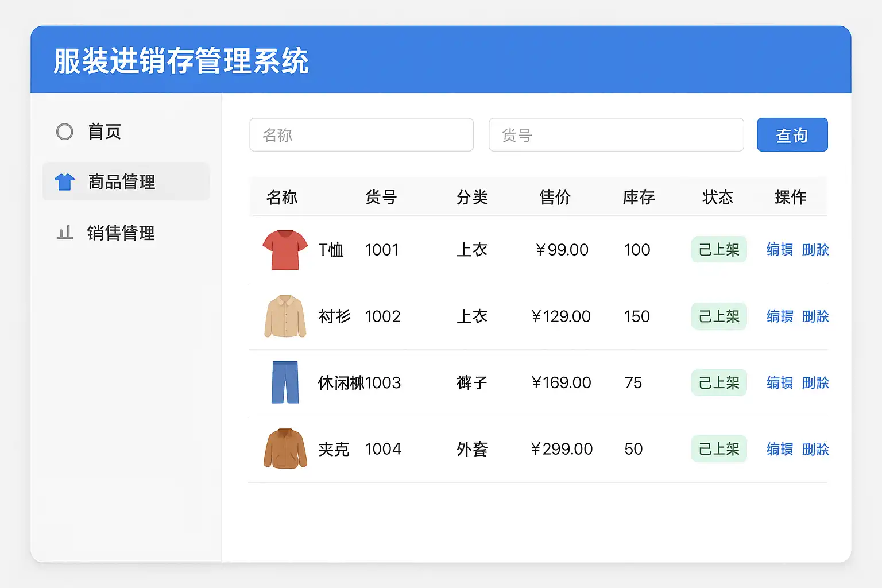The width and height of the screenshot is (882, 588).
Task: Click the category 外套 cell
Action: point(472,449)
